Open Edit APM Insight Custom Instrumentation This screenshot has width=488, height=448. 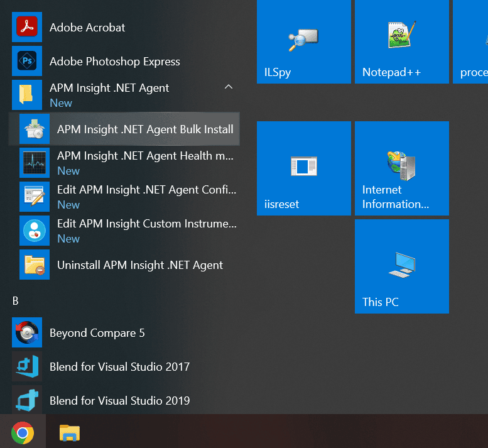[x=146, y=224]
